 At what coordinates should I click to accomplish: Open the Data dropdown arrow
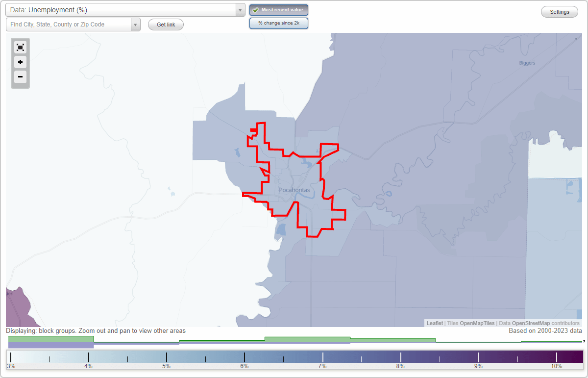240,10
